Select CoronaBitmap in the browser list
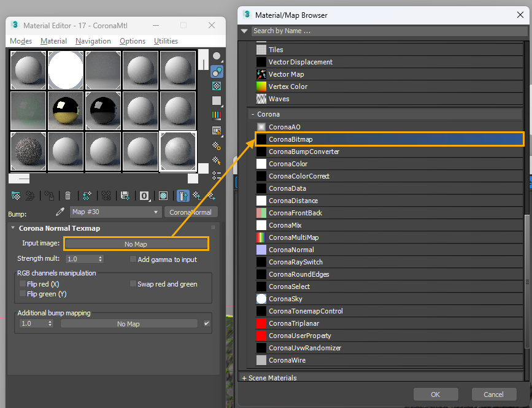The height and width of the screenshot is (408, 532). point(389,139)
